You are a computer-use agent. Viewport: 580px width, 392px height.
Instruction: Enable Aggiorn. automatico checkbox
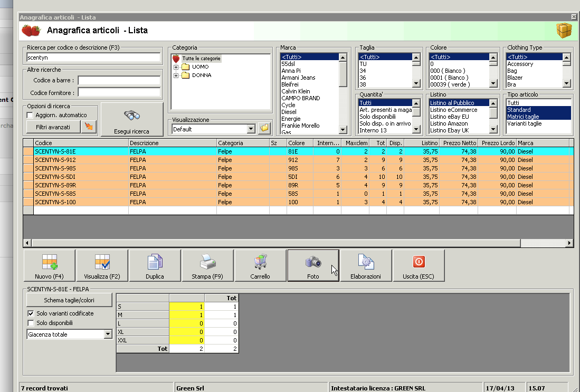tap(30, 115)
